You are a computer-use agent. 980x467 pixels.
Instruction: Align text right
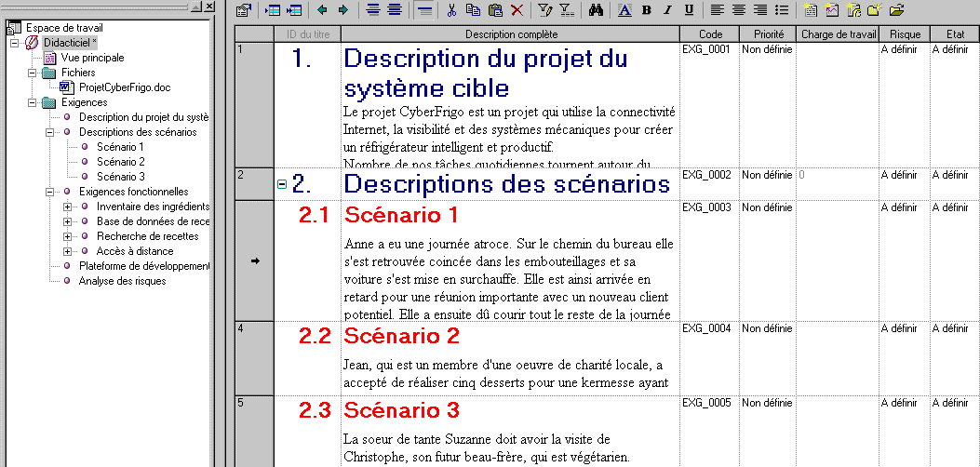[760, 9]
